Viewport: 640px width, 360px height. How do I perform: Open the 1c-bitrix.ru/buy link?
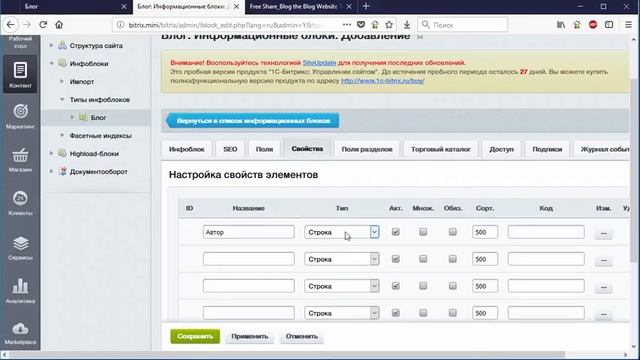[x=382, y=81]
